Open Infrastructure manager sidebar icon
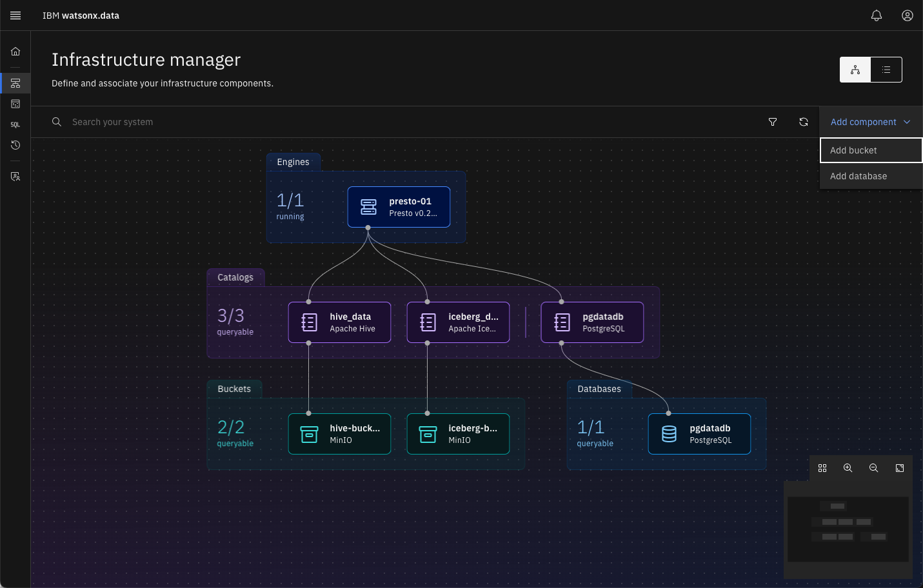 (15, 83)
